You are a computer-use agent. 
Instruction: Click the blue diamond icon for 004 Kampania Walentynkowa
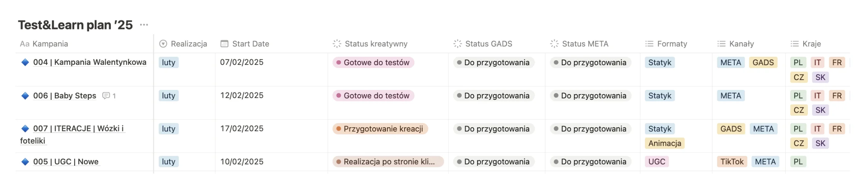[25, 62]
